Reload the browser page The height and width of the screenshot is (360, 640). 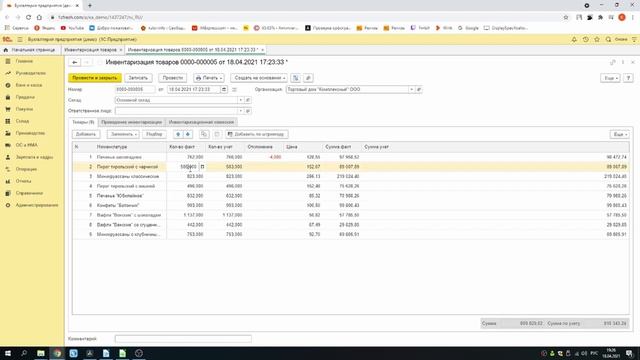28,17
